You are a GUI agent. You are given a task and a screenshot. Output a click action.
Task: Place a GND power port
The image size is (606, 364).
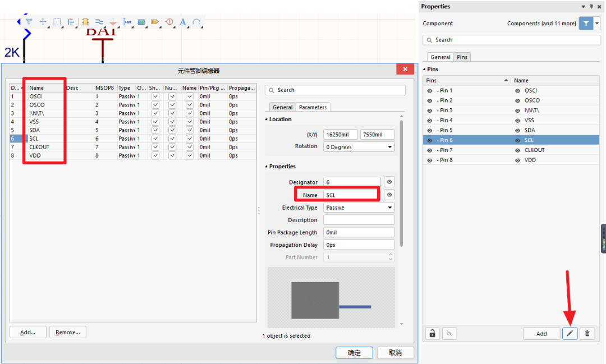(113, 22)
